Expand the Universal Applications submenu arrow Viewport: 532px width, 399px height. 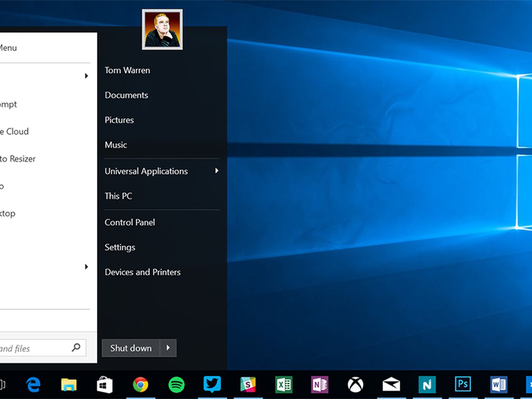pos(217,171)
